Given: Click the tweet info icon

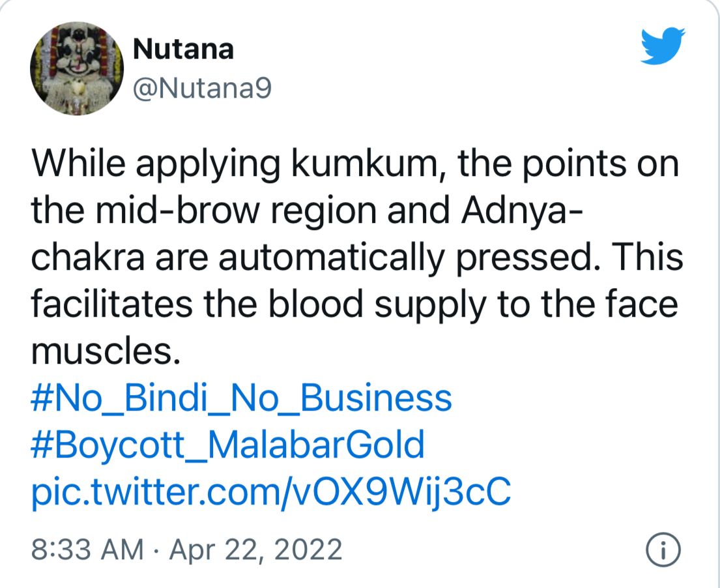Looking at the screenshot, I should [x=663, y=550].
